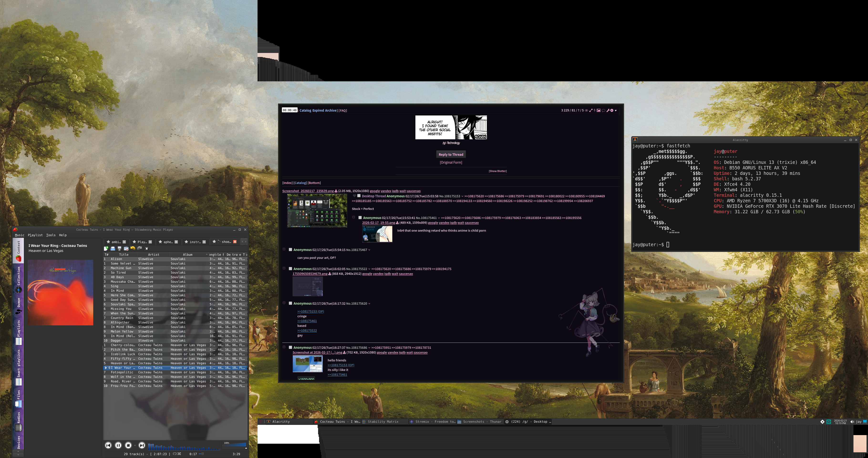Click the new playlist icon
This screenshot has width=868, height=458.
[x=106, y=248]
